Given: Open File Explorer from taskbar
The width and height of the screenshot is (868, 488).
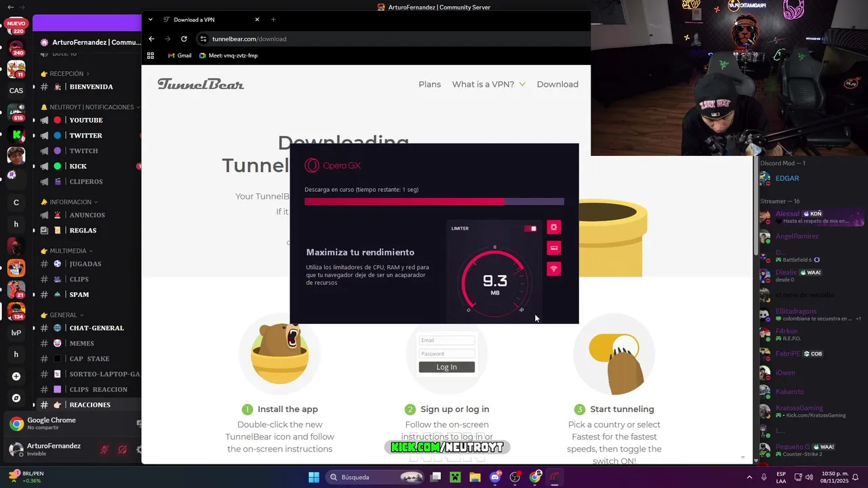Looking at the screenshot, I should pos(475,477).
